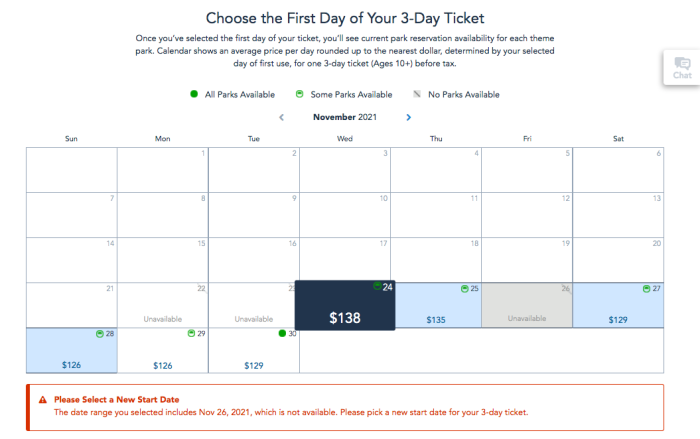Click the November 2021 month label

(x=343, y=117)
